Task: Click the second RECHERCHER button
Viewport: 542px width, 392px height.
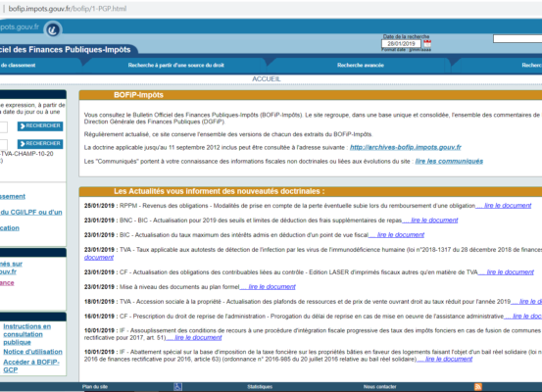Action: pyautogui.click(x=40, y=144)
